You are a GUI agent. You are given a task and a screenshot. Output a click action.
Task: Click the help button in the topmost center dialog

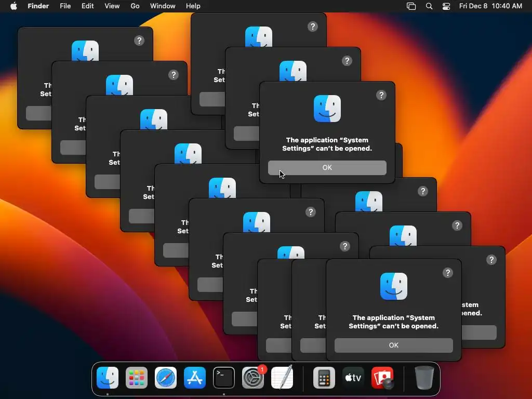(312, 26)
